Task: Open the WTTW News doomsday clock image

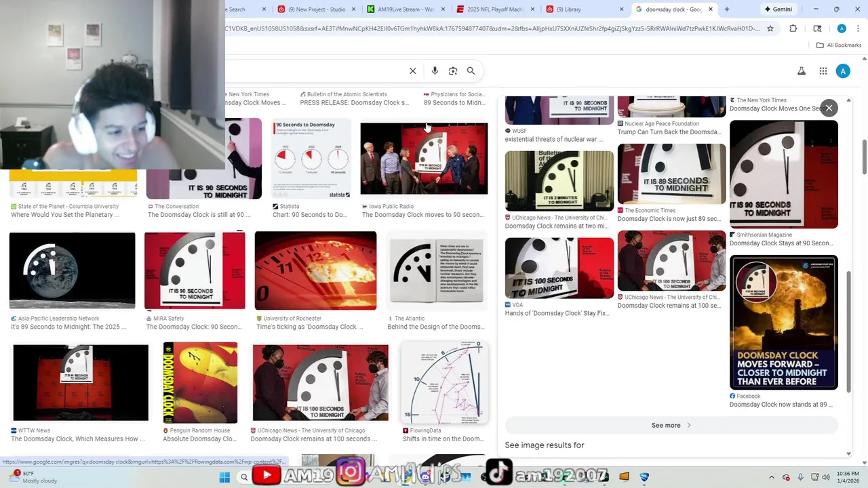Action: click(x=81, y=383)
